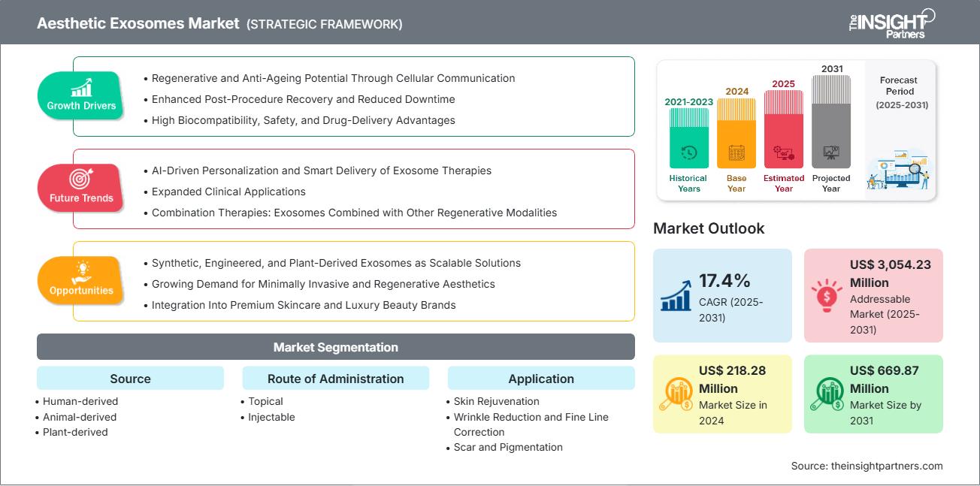Screen dimensions: 980x486
Task: Open the Route of Administration header
Action: coord(335,379)
